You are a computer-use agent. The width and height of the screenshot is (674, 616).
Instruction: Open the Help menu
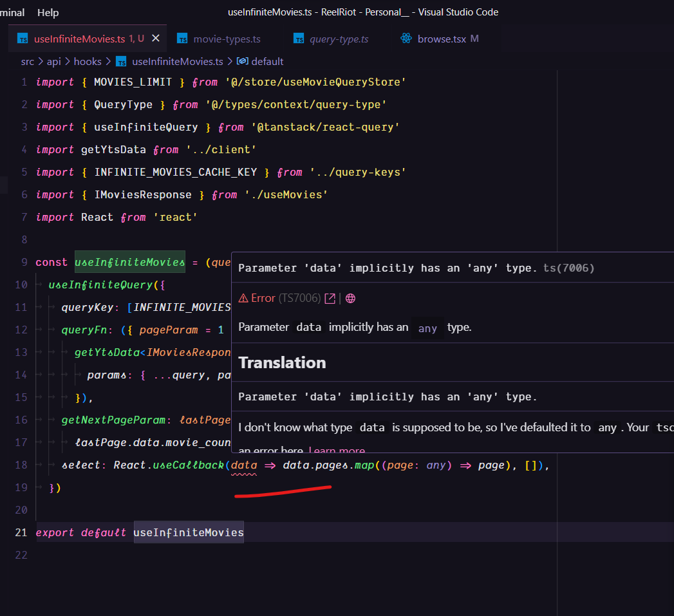tap(48, 12)
